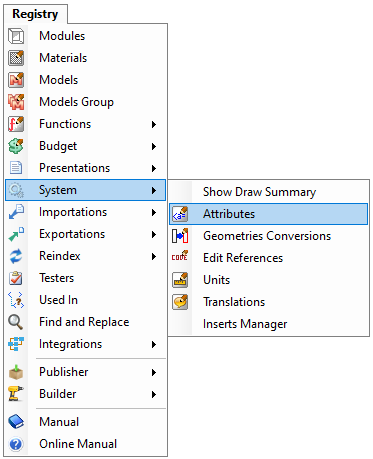Click the Units ruler icon

pyautogui.click(x=180, y=280)
